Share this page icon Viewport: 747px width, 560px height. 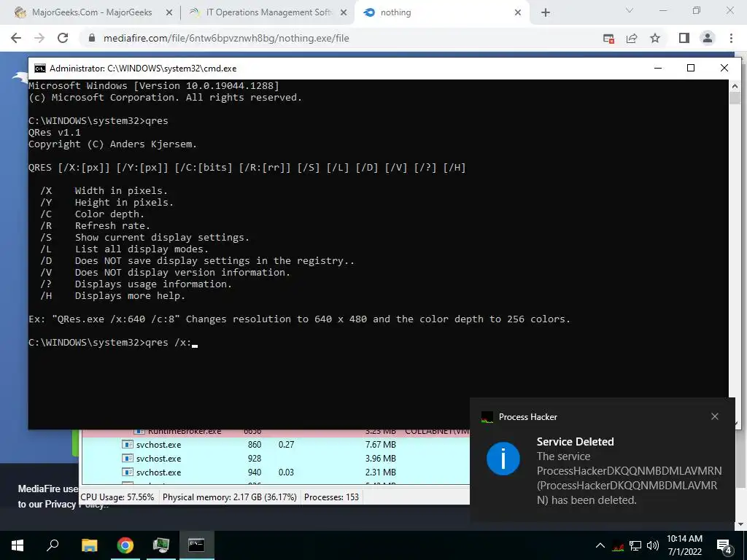click(x=632, y=39)
